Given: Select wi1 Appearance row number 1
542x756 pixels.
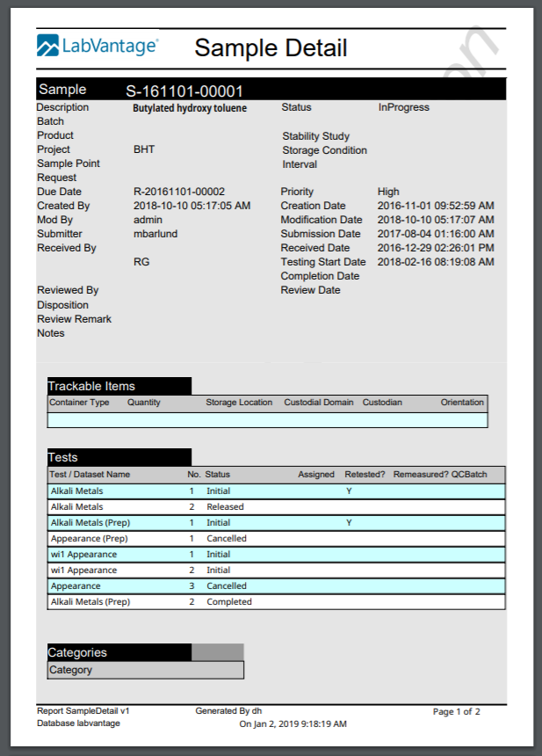Looking at the screenshot, I should pyautogui.click(x=277, y=555).
